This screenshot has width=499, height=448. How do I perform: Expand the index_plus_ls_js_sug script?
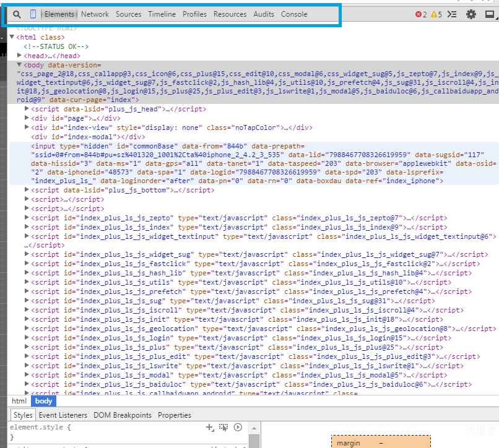click(x=27, y=300)
